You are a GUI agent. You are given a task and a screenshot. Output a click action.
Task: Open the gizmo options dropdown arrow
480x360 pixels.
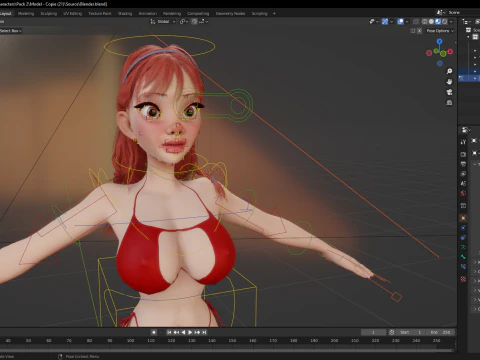pos(391,22)
